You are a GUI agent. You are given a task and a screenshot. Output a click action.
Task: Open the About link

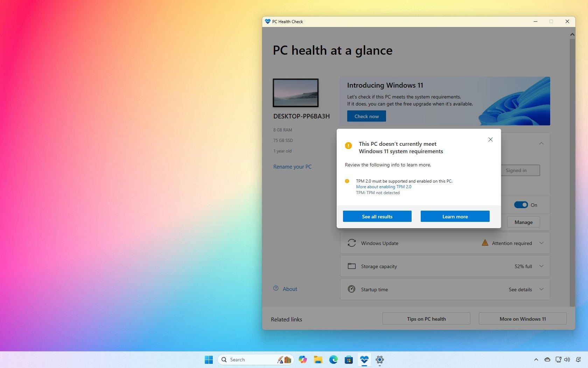[x=290, y=289]
